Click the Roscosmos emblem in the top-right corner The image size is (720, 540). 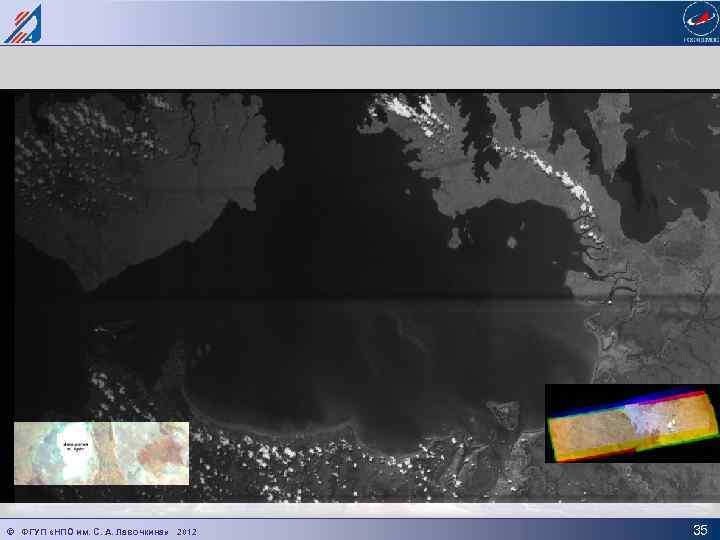(700, 22)
